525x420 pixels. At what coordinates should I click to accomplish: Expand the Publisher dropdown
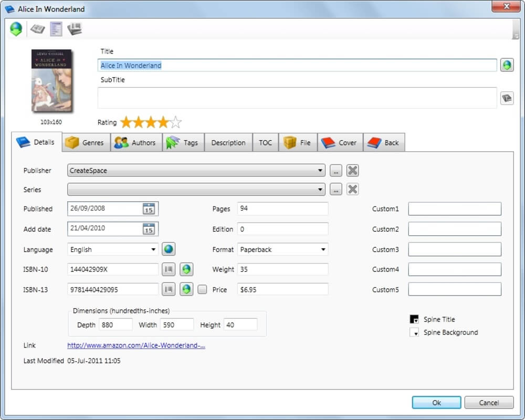coord(320,171)
